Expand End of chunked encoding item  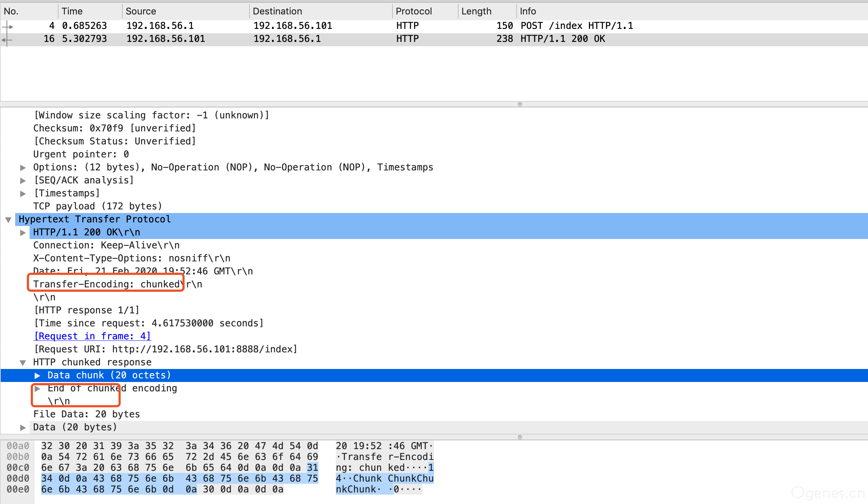tap(37, 388)
